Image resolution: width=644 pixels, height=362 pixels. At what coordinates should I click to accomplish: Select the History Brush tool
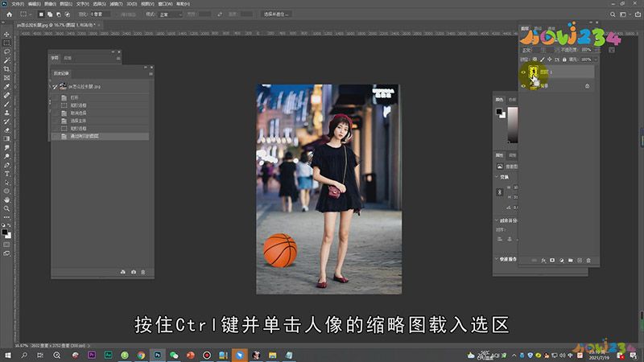[6, 121]
